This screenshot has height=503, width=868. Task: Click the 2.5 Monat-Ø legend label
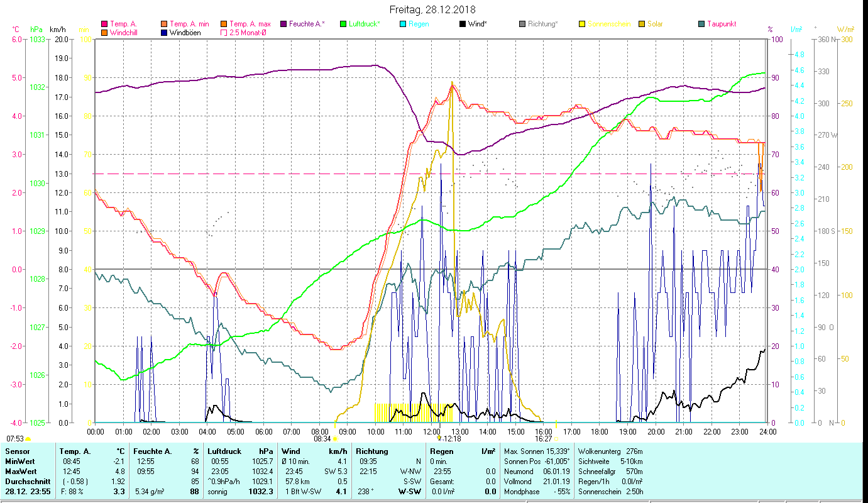pos(247,33)
